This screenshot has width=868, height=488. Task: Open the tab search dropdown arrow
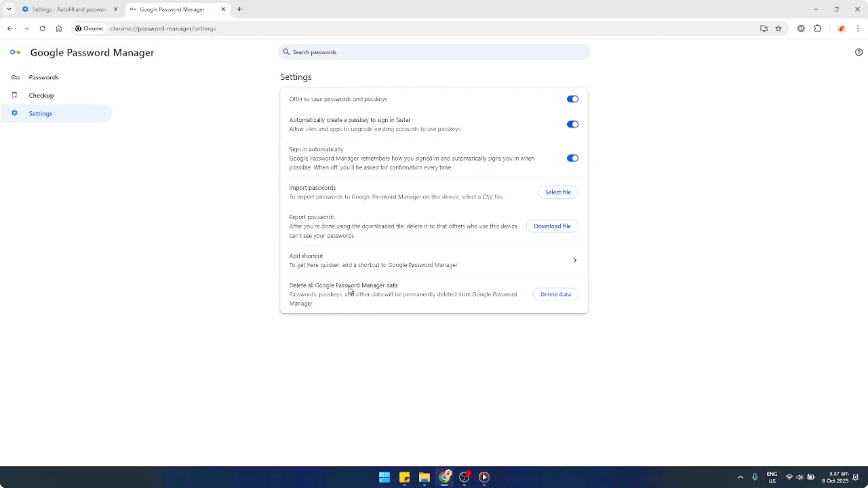[x=9, y=9]
